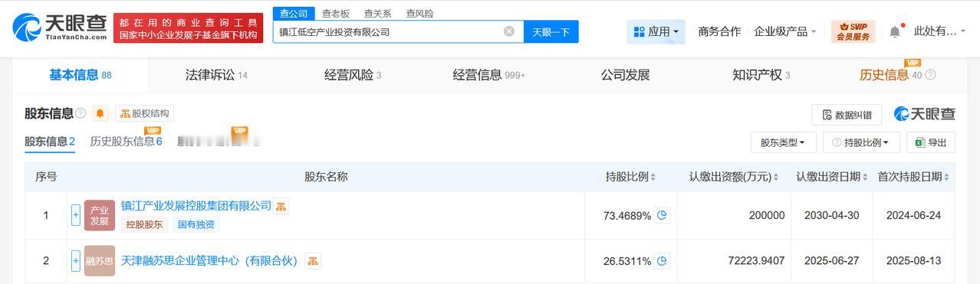This screenshot has height=284, width=980.
Task: Show pie chart for 26.5311% holding
Action: point(662,261)
